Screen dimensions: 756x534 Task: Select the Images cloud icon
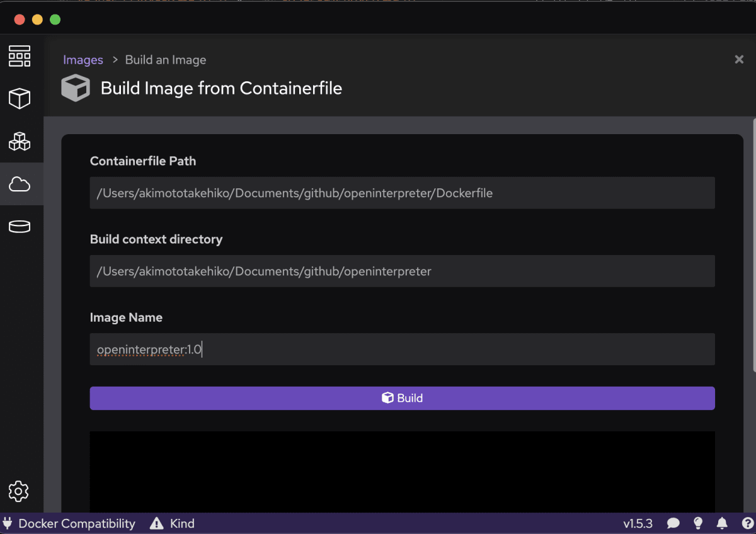tap(20, 184)
